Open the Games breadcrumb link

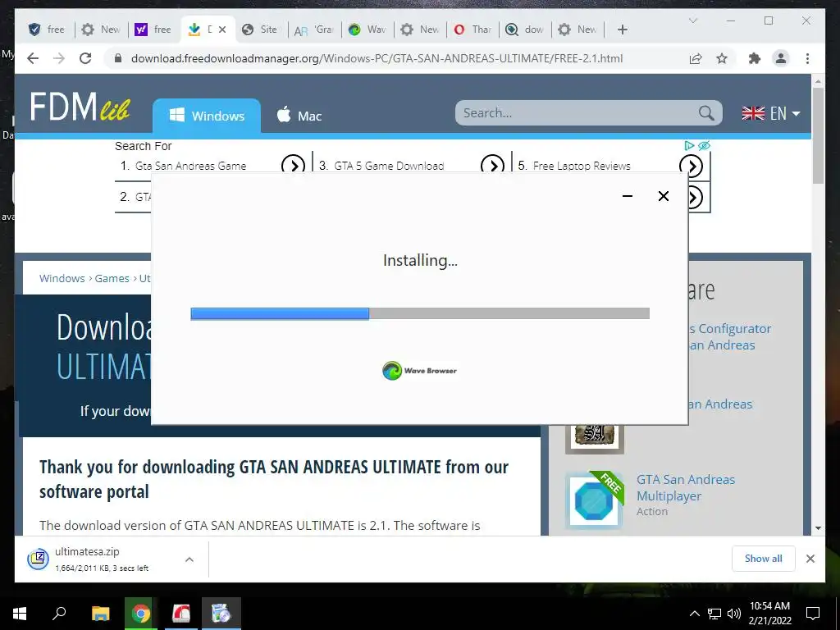112,278
